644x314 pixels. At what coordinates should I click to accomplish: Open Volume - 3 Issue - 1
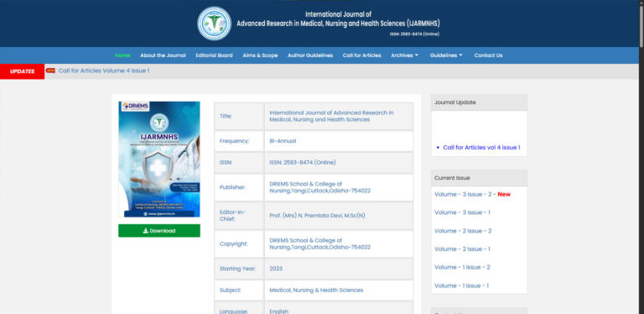(462, 212)
